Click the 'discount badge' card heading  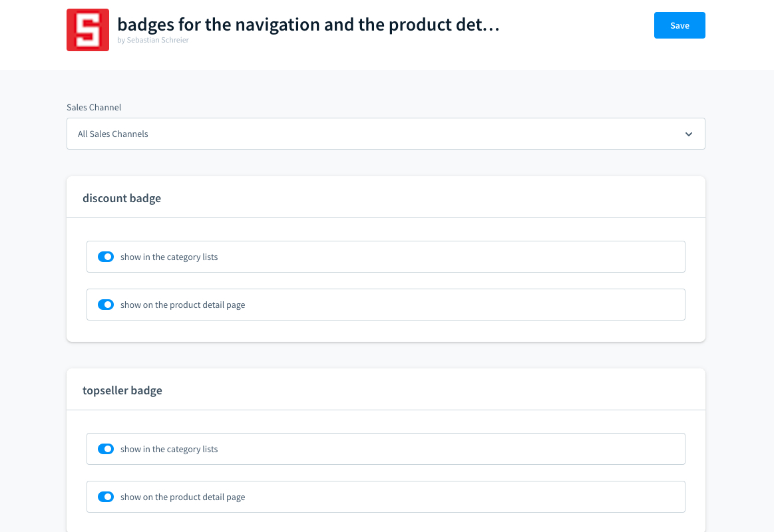click(x=122, y=198)
